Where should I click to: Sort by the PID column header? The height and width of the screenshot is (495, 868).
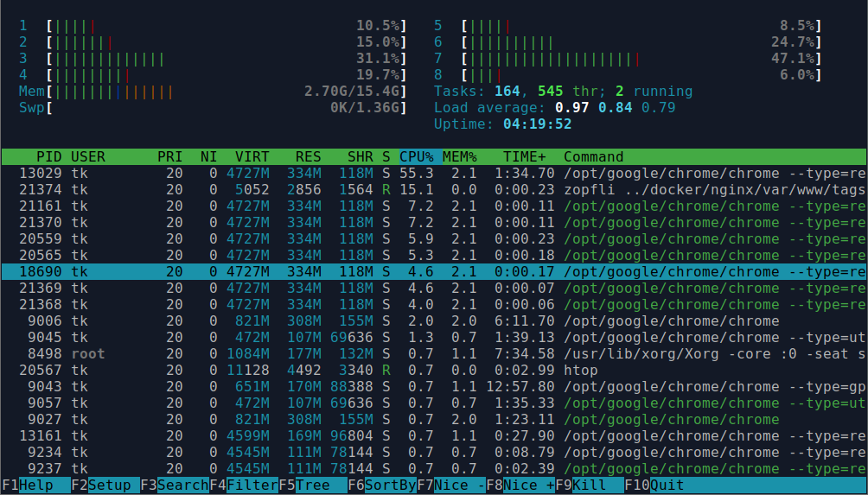pyautogui.click(x=48, y=157)
